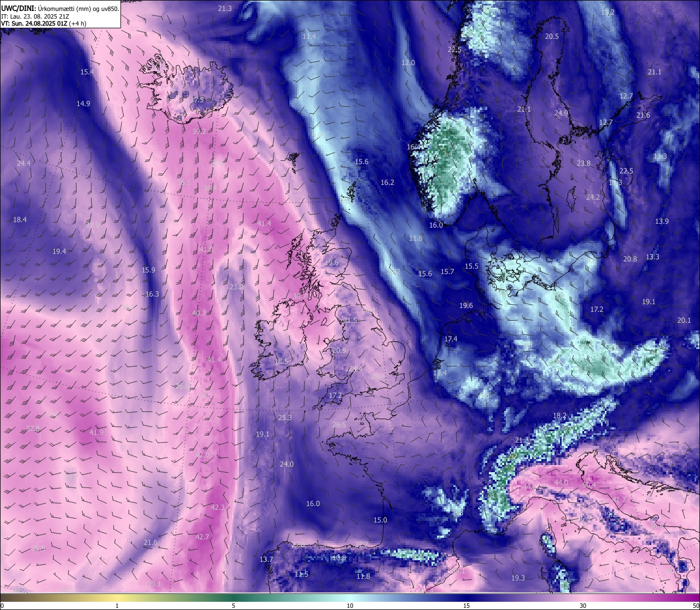Click the 14.9 value on the map
Screen dimensions: 700x610
coord(84,103)
